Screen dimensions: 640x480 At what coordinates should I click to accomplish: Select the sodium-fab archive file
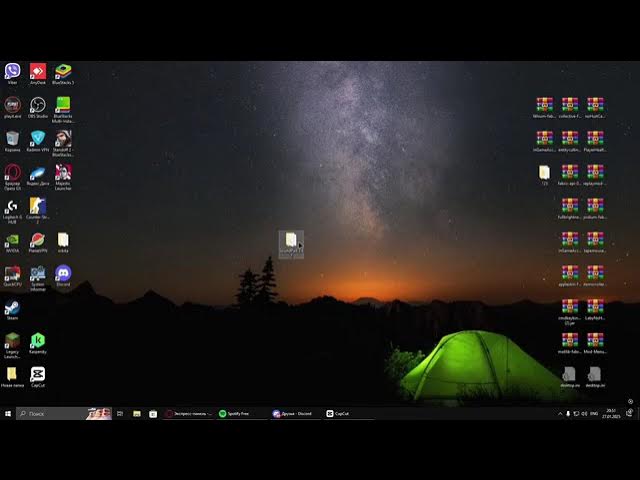595,209
